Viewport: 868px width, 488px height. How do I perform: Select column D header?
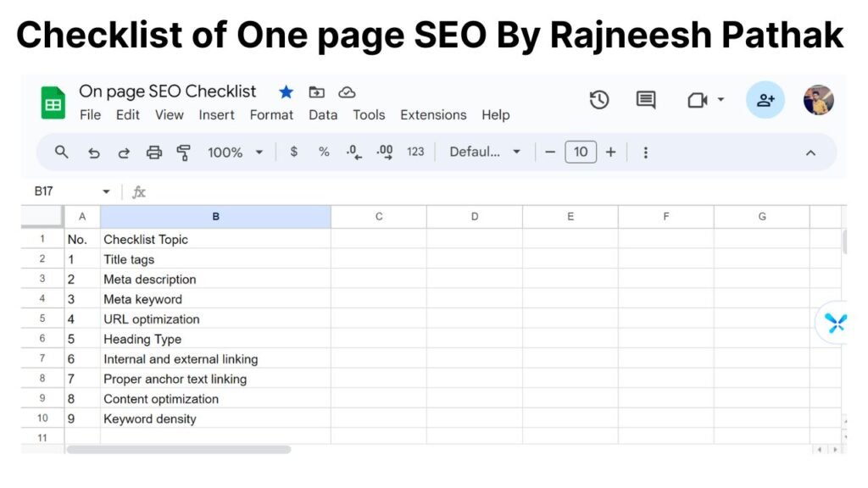click(475, 217)
